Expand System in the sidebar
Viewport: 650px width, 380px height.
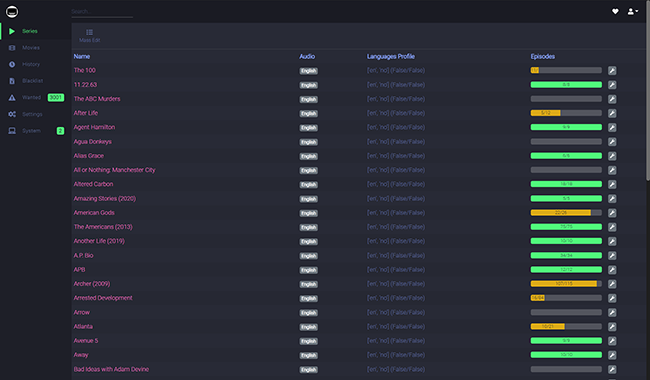coord(36,131)
